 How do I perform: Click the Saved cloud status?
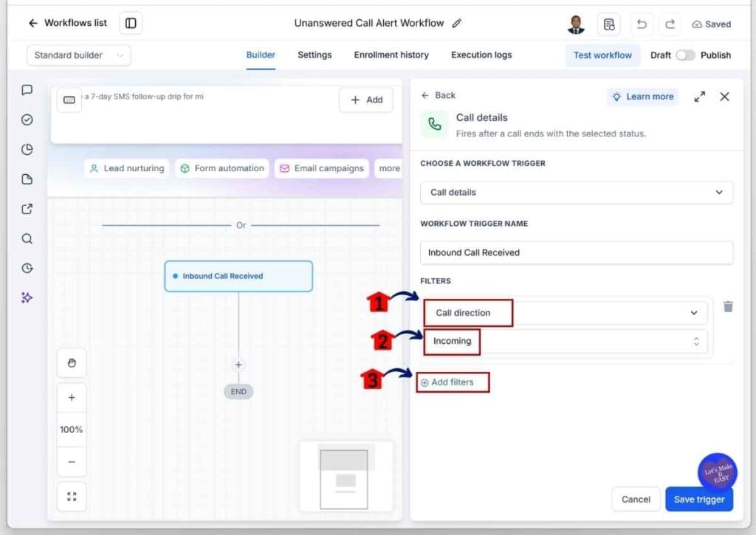712,24
